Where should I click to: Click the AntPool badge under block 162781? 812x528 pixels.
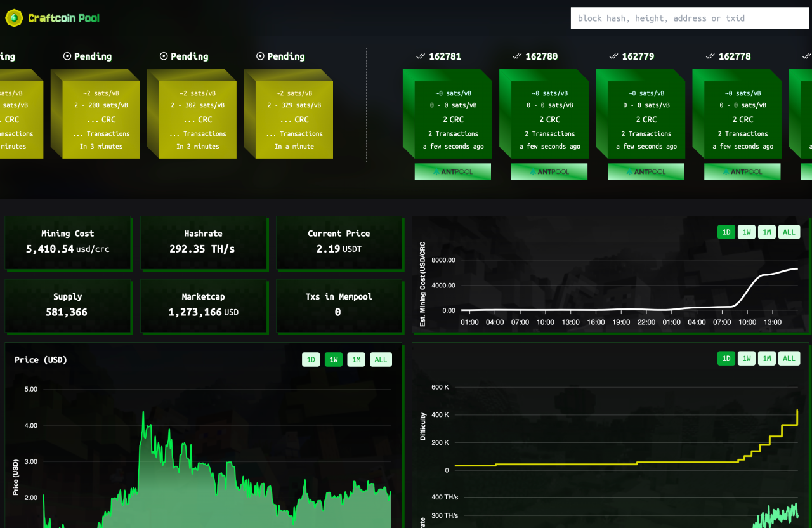coord(453,171)
